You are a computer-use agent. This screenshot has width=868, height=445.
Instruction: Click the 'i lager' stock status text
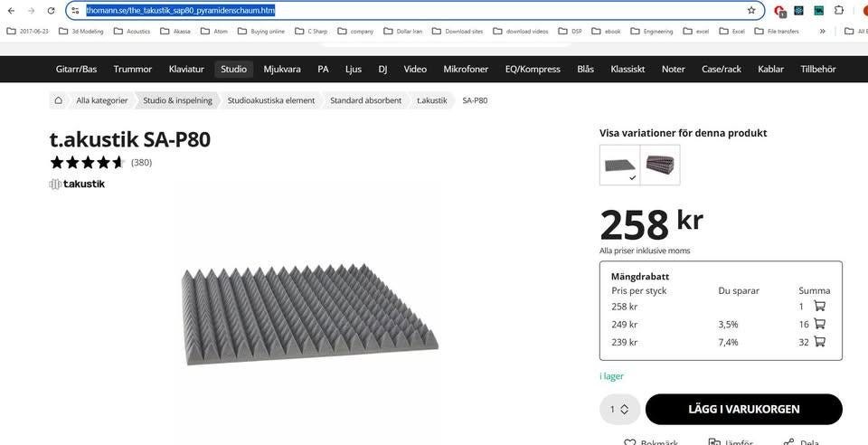click(612, 376)
